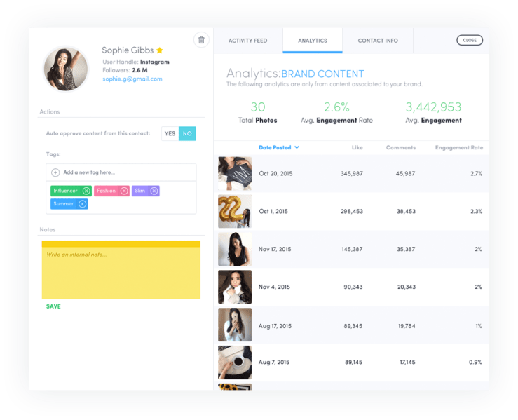The image size is (518, 420).
Task: Click the Aug 17, 2015 date cell
Action: (x=275, y=326)
